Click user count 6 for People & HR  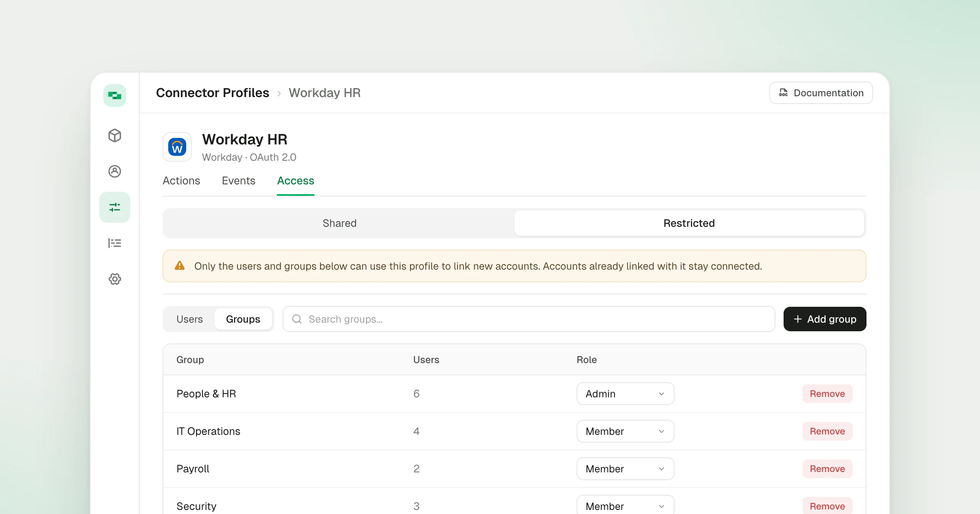coord(416,394)
